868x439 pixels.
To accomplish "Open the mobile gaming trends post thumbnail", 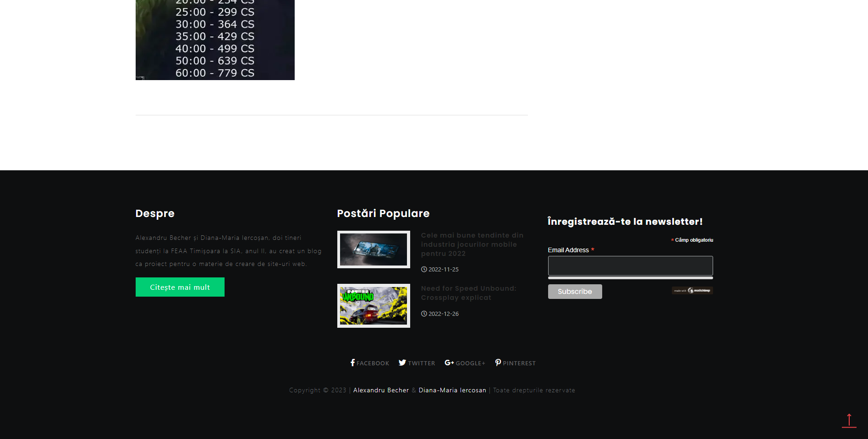I will tap(374, 249).
